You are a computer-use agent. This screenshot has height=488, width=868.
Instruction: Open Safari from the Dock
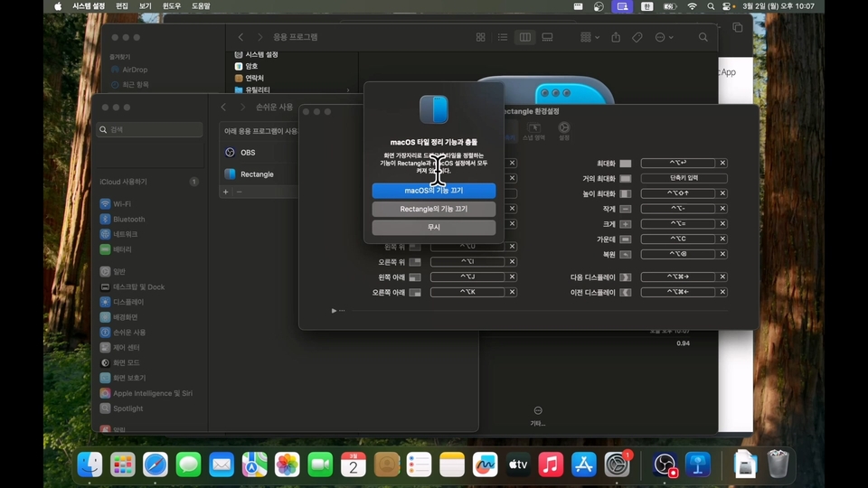[155, 465]
